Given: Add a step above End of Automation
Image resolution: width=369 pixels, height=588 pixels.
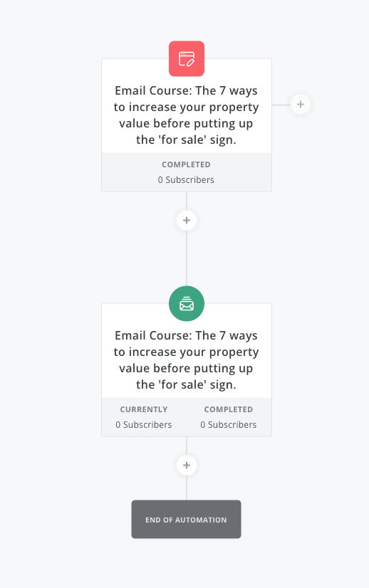Looking at the screenshot, I should (x=187, y=465).
